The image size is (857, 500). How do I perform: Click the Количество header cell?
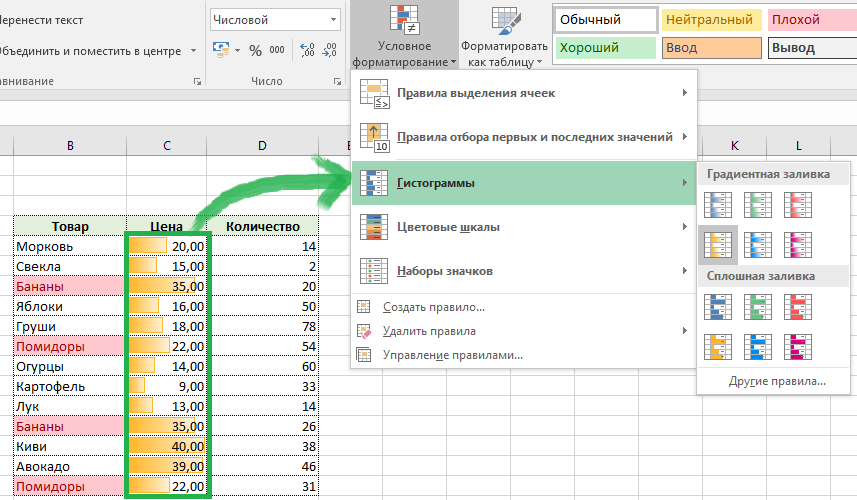pyautogui.click(x=263, y=226)
